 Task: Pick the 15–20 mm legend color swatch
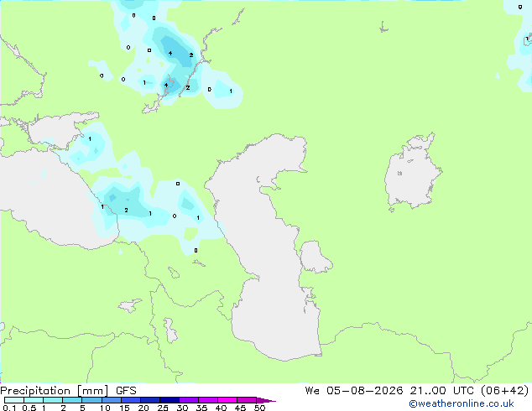130,400
